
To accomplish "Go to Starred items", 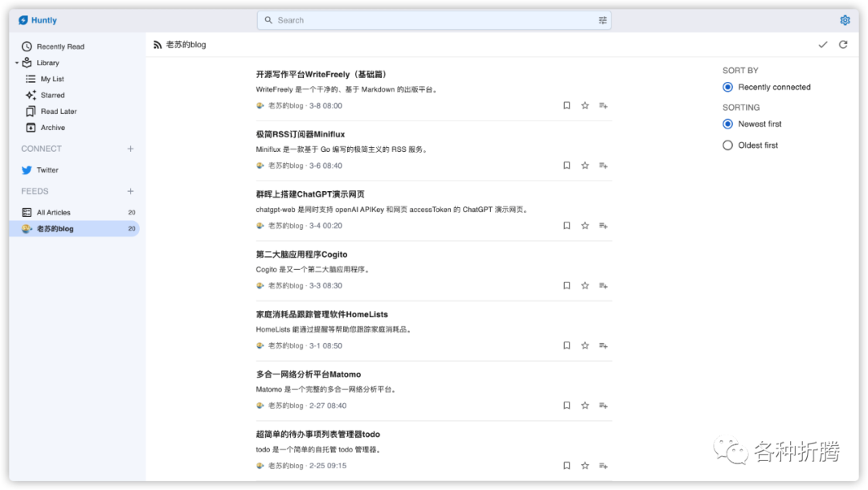I will click(x=52, y=95).
